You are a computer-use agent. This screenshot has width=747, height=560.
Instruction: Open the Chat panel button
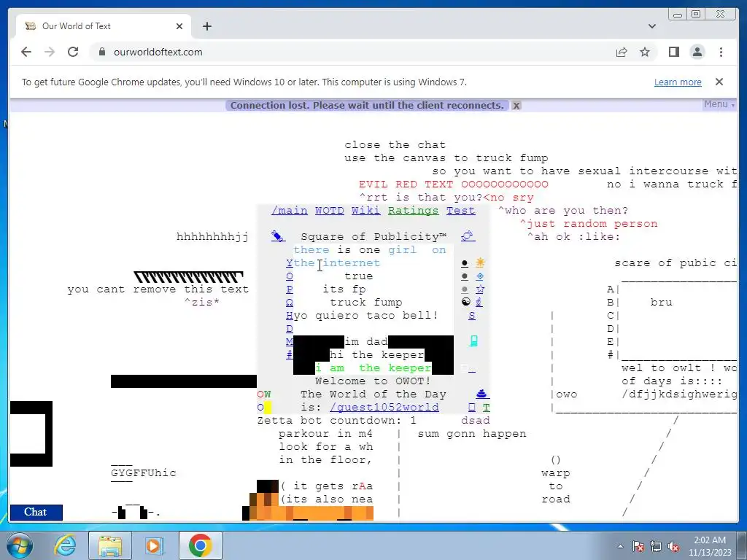click(x=36, y=512)
